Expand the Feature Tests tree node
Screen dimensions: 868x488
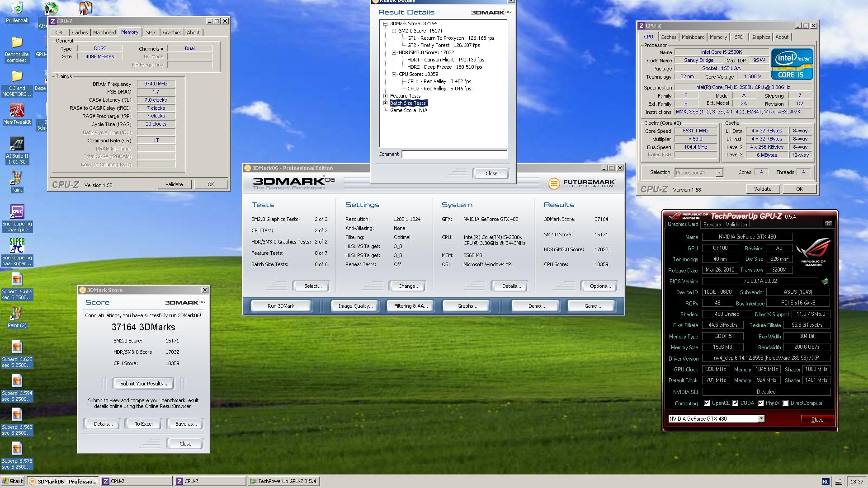point(386,96)
